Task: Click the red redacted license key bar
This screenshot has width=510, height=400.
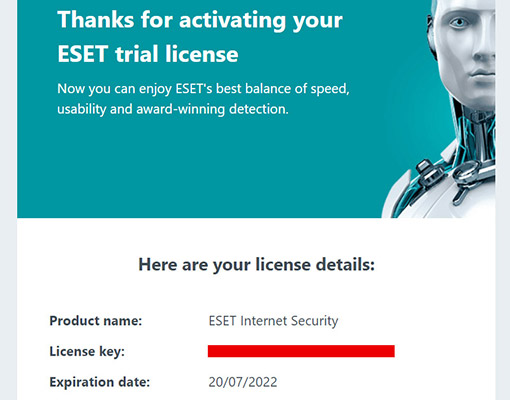Action: (301, 351)
